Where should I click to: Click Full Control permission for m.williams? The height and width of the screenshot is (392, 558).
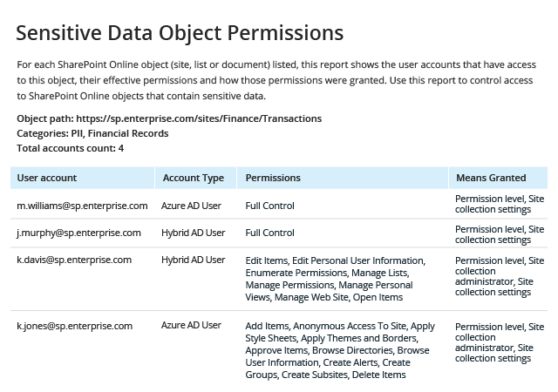(269, 206)
